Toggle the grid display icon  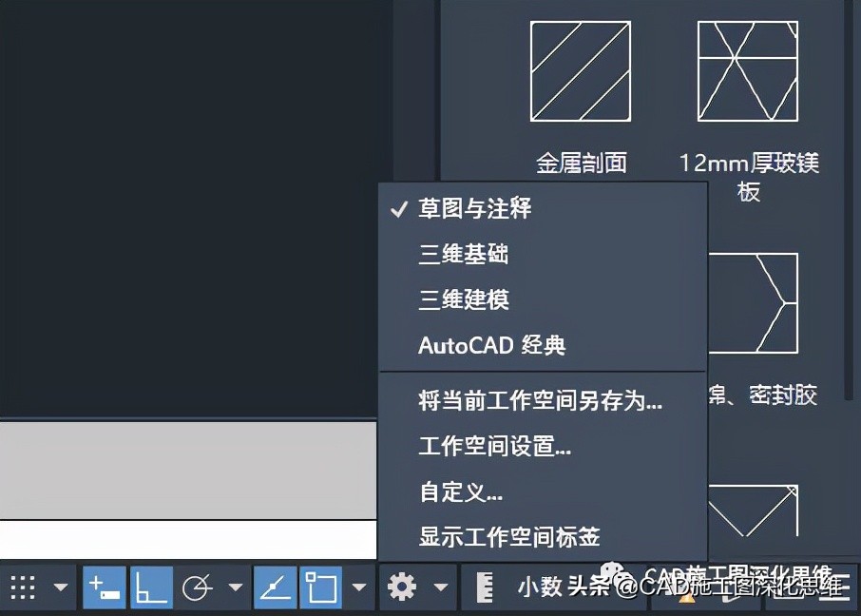click(x=21, y=587)
